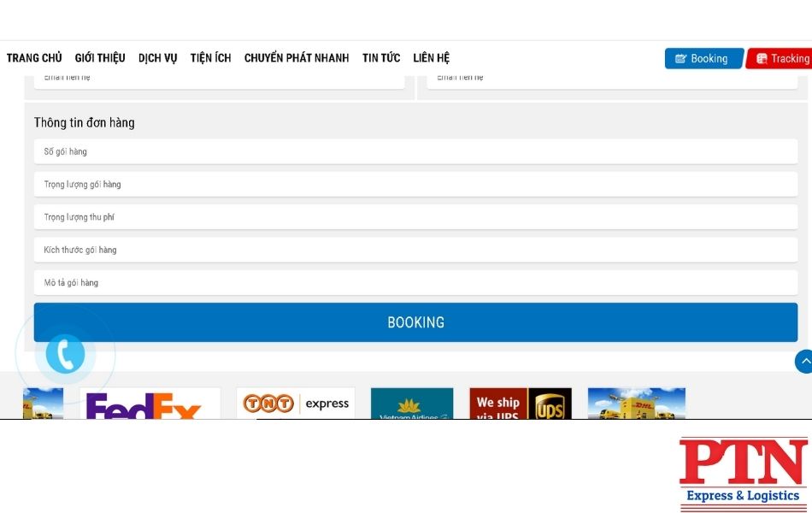
Task: Open the TIỆN ÍCH menu item
Action: click(x=211, y=58)
